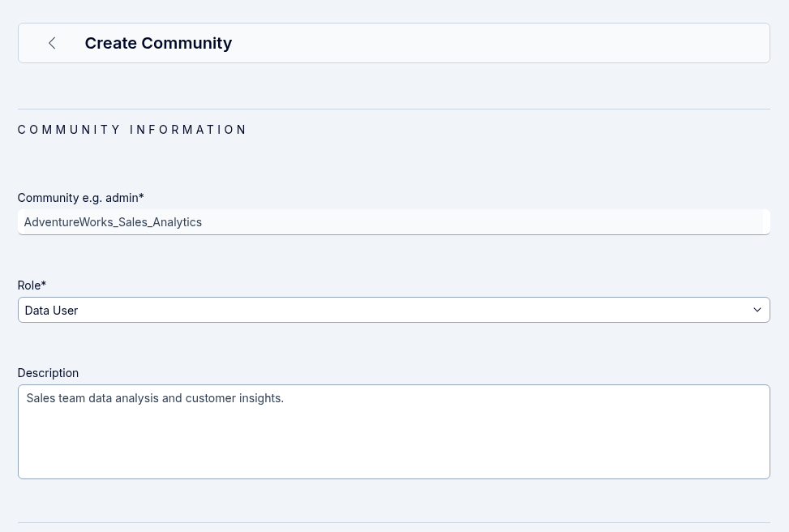This screenshot has width=789, height=532.
Task: Click the Community name input field
Action: [x=393, y=222]
